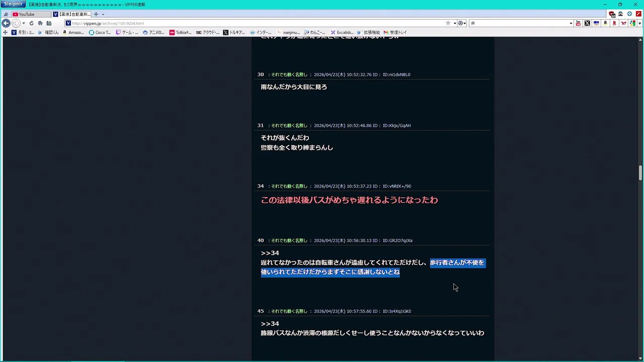Search with the X search icon
The width and height of the screenshot is (644, 362).
pyautogui.click(x=587, y=23)
